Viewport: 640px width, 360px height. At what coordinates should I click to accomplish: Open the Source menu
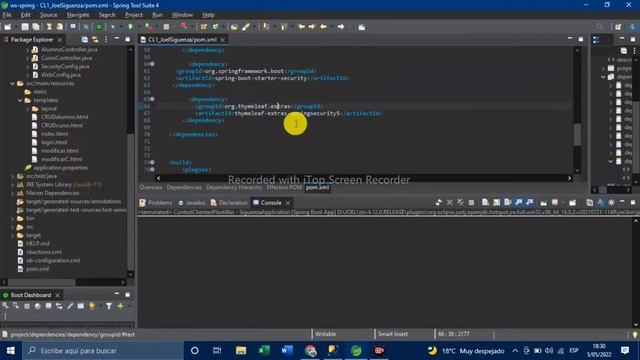click(x=49, y=15)
